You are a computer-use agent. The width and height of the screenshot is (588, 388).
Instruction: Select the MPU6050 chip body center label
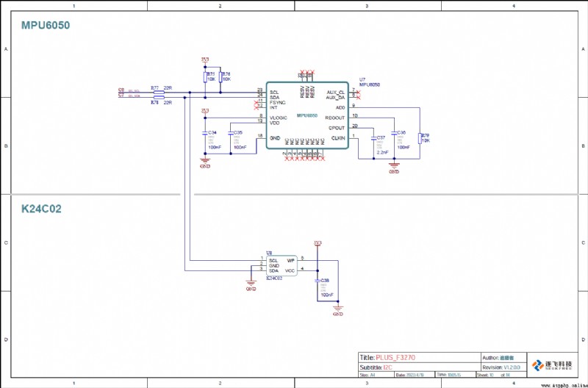tap(307, 115)
